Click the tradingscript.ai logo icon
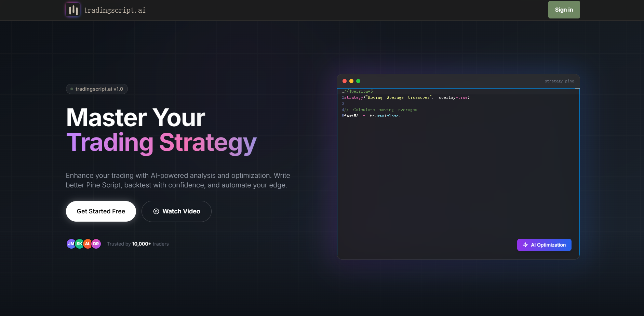 (72, 10)
